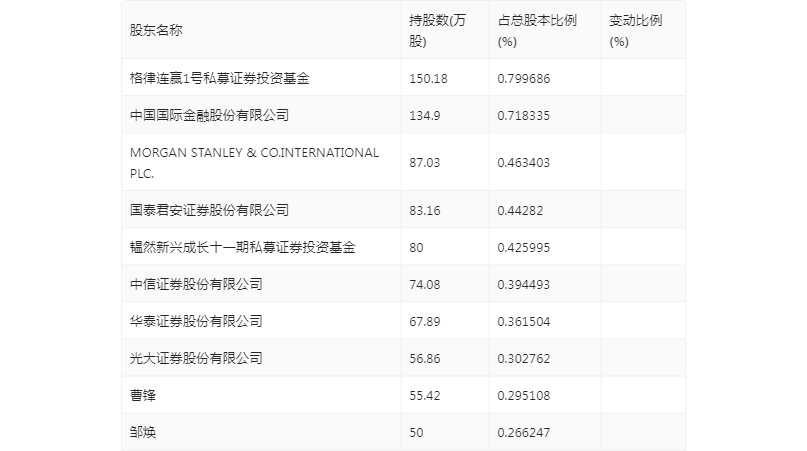This screenshot has height=451, width=807.
Task: Select the value 87.03
Action: click(x=425, y=163)
